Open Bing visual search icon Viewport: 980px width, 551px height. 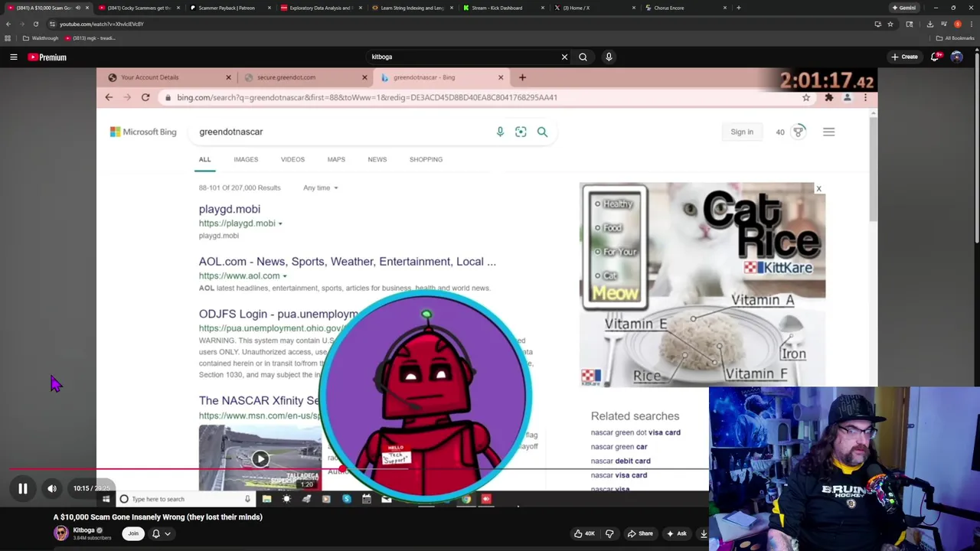(521, 132)
